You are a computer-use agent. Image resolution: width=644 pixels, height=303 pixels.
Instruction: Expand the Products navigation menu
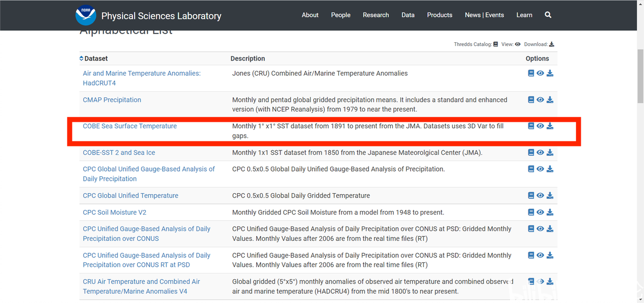(439, 15)
